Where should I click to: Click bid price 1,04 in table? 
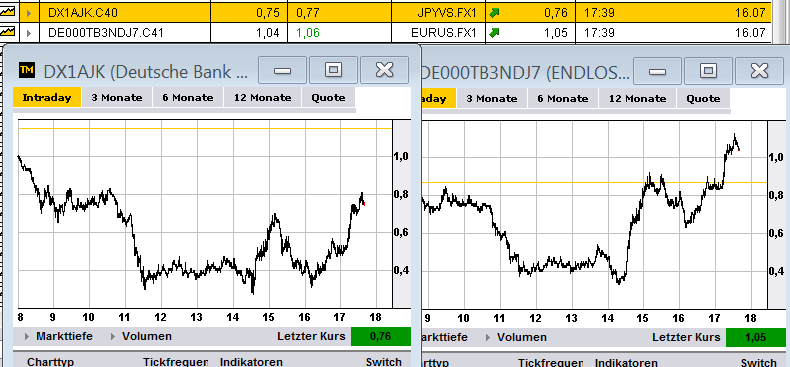tap(268, 33)
